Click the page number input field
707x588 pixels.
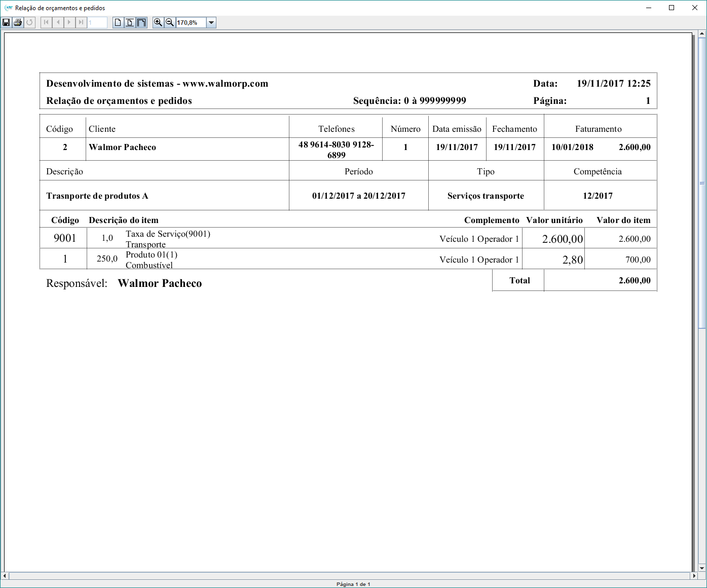(x=97, y=22)
